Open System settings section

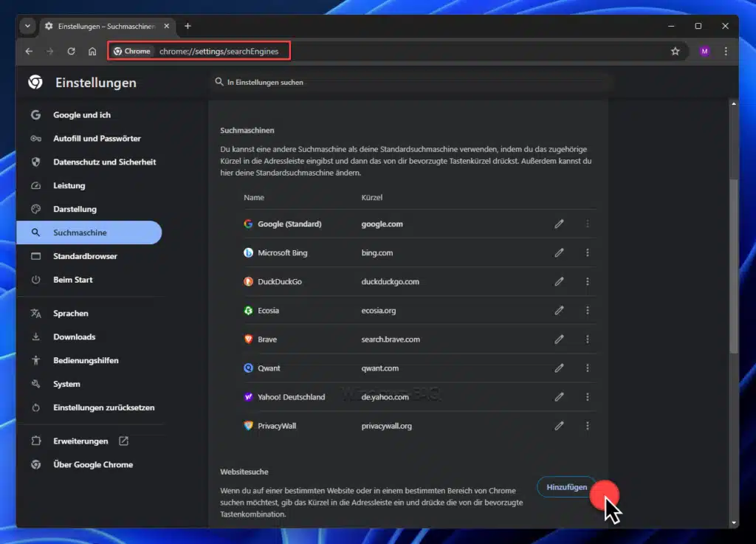[66, 384]
